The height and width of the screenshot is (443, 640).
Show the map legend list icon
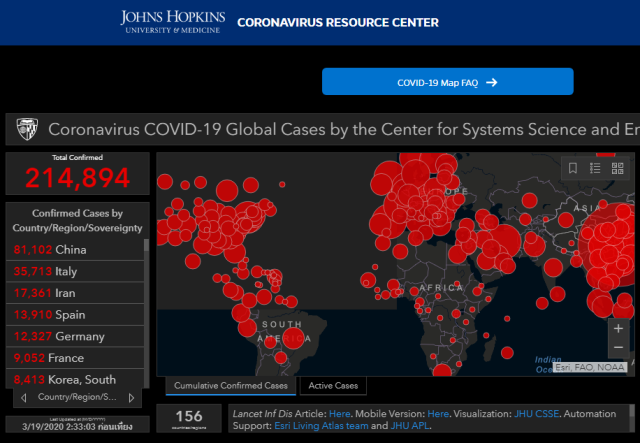tap(595, 168)
